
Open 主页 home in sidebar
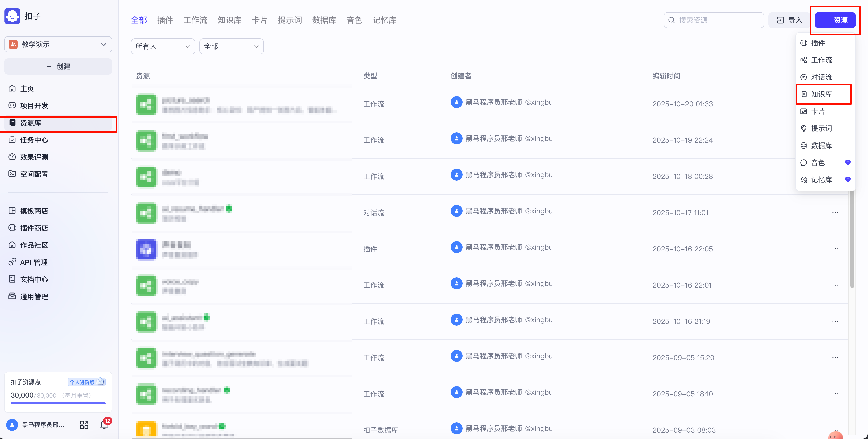click(x=27, y=88)
